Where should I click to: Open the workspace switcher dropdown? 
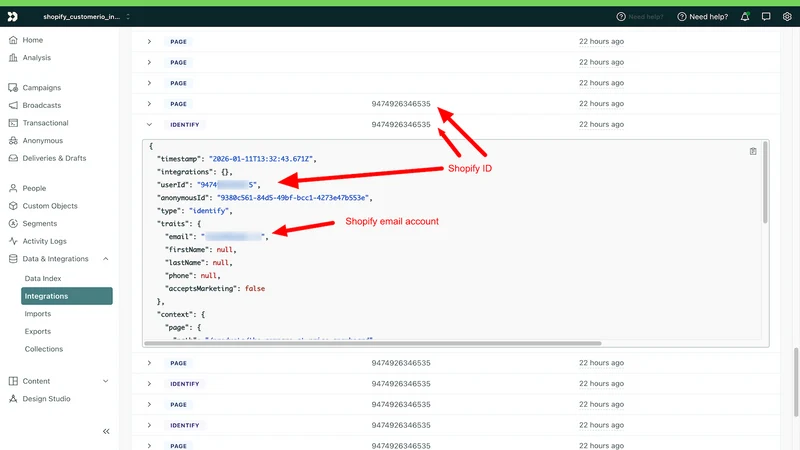point(87,17)
